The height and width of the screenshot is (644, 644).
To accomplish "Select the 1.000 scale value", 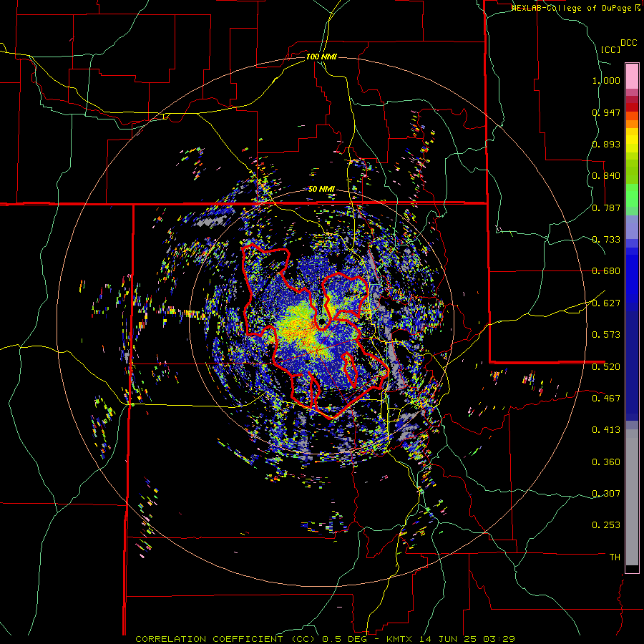I will 606,80.
